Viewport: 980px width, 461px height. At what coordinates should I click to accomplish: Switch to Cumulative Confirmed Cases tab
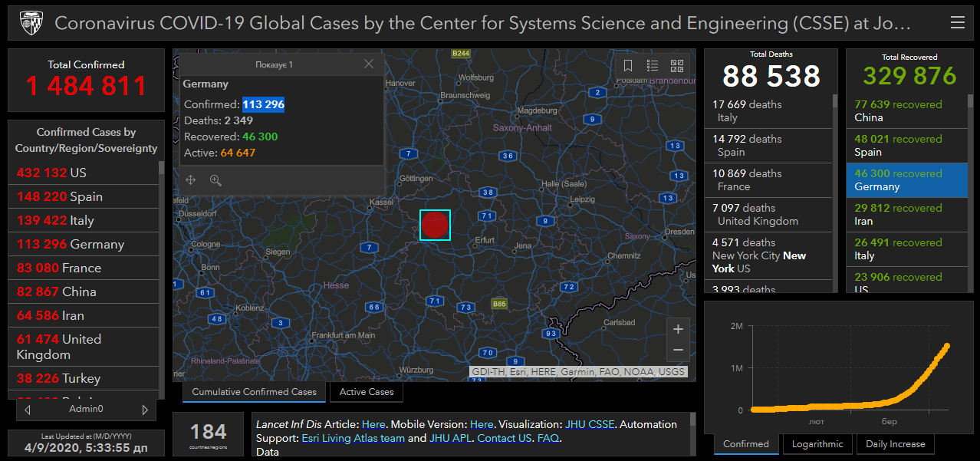coord(254,392)
